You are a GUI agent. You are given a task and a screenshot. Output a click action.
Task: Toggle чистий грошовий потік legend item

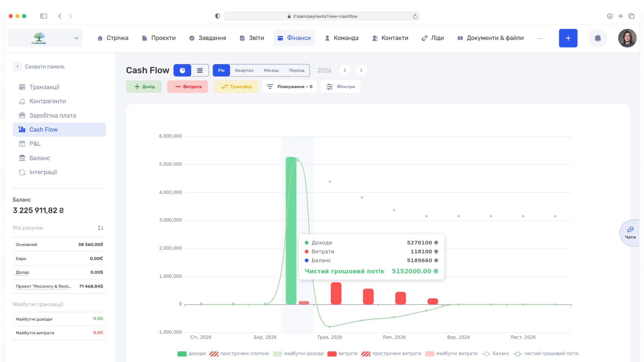tap(546, 354)
